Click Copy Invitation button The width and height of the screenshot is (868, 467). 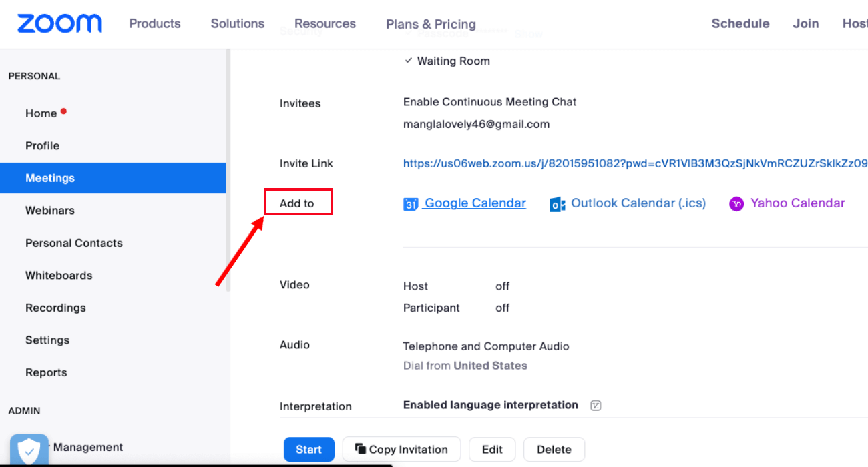click(401, 450)
